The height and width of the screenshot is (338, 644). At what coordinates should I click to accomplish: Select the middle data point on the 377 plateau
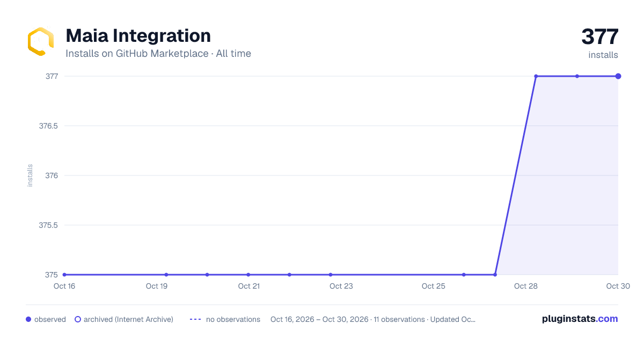(577, 76)
